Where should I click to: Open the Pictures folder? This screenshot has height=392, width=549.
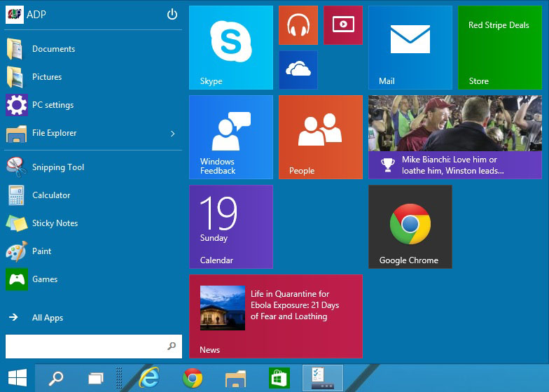pos(93,77)
